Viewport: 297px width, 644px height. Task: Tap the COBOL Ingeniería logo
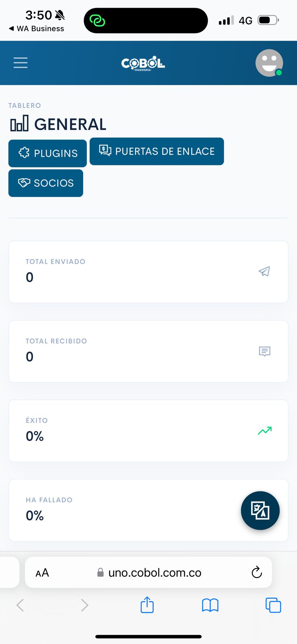pos(143,64)
